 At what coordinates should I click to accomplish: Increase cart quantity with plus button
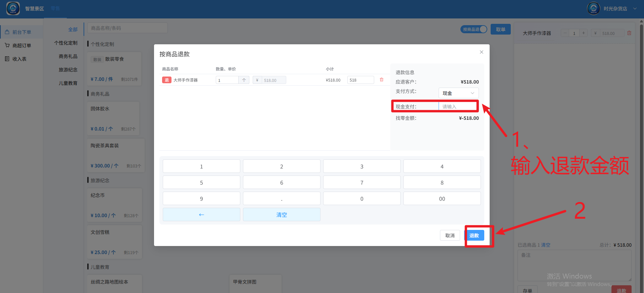[584, 33]
